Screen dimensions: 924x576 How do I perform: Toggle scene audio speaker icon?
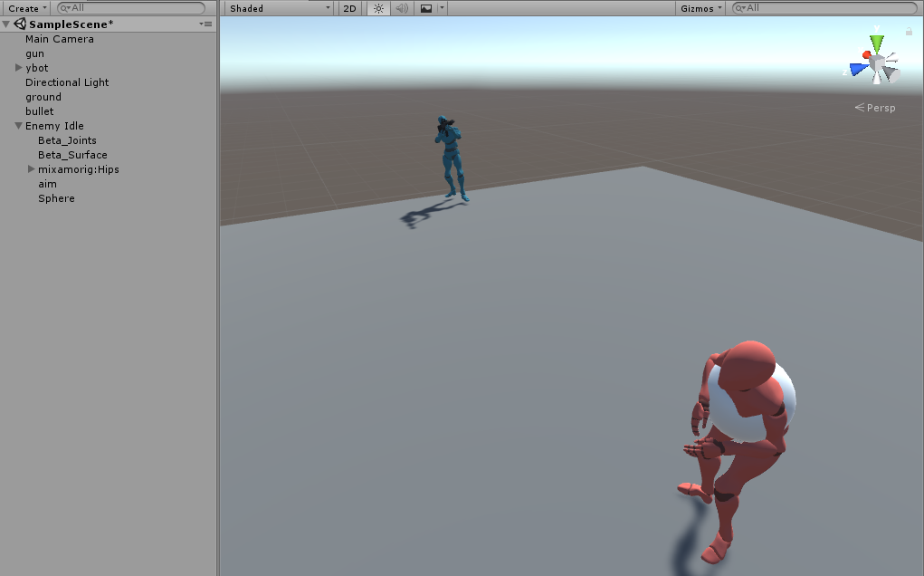[x=402, y=8]
